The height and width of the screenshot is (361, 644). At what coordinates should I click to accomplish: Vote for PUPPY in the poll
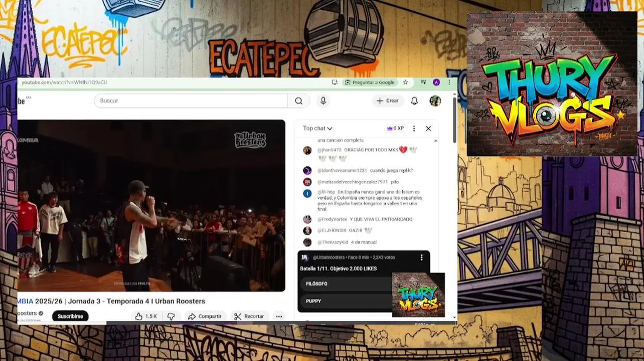click(346, 301)
